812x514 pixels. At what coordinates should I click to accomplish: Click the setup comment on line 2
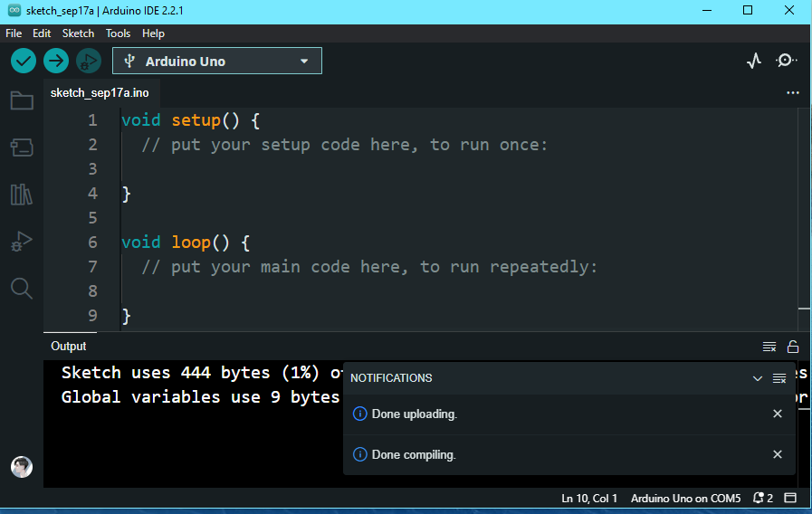click(344, 145)
